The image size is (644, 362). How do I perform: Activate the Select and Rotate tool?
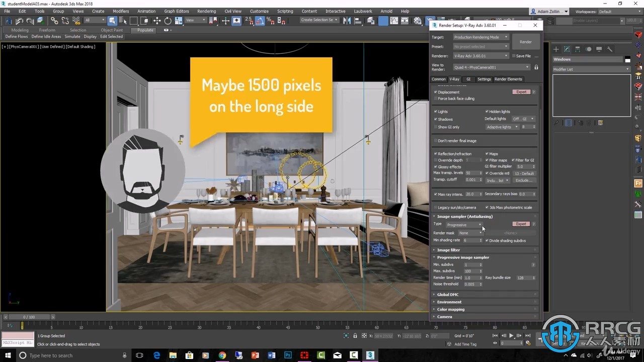point(168,21)
